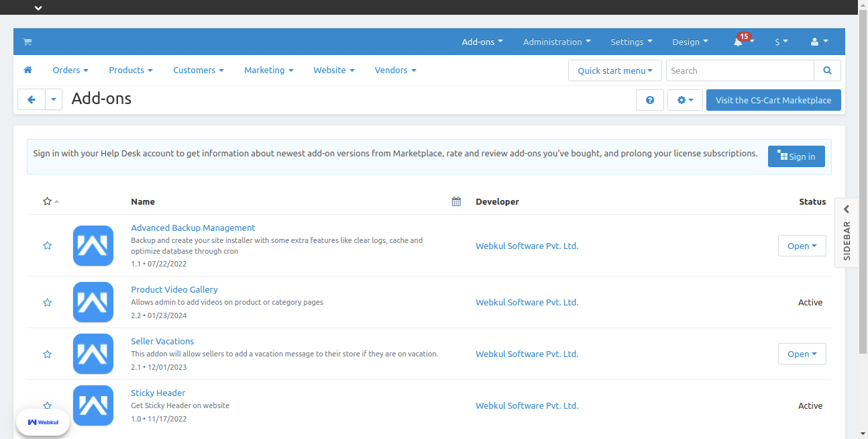Open the currency dollar dropdown

(x=781, y=42)
